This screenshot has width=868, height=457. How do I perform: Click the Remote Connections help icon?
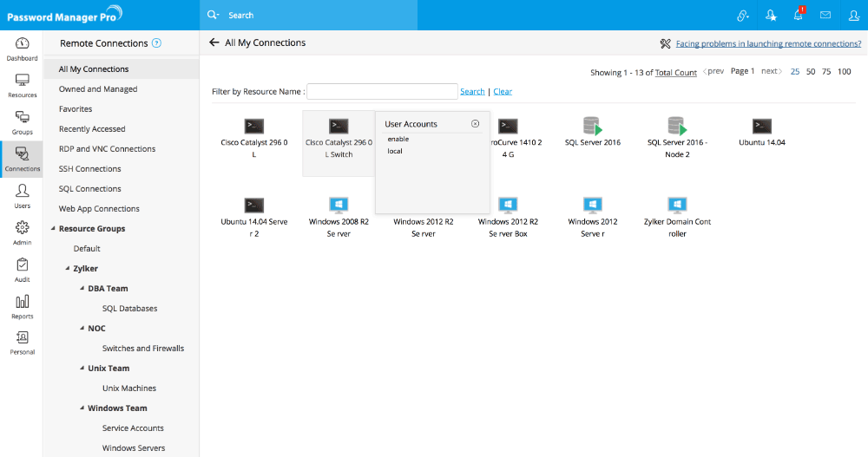(x=156, y=43)
